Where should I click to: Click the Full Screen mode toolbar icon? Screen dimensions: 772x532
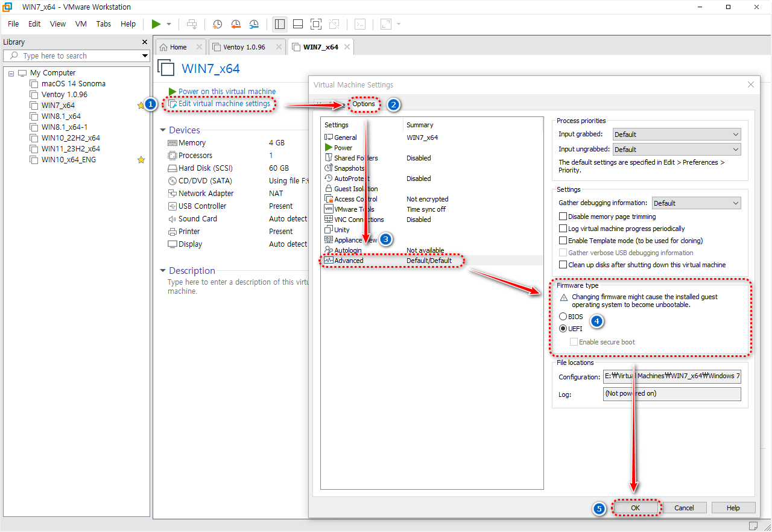pos(316,24)
